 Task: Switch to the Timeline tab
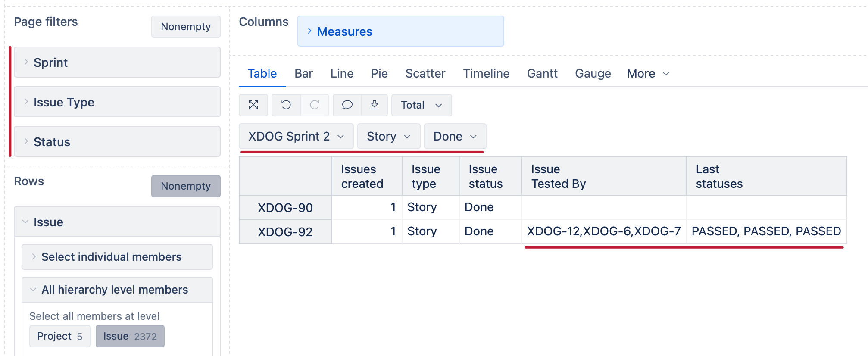tap(486, 74)
